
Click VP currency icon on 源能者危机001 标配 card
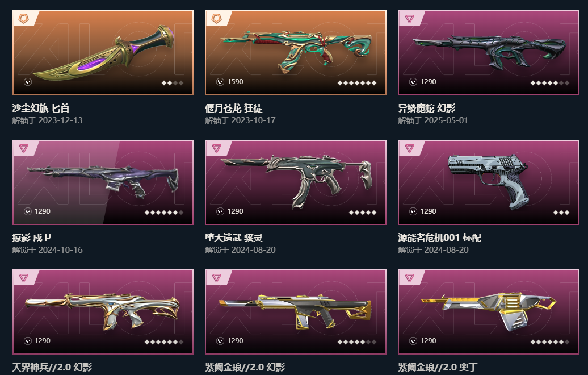click(x=413, y=211)
